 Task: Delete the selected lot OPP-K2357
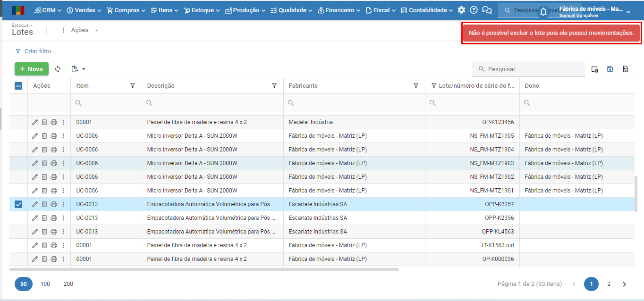click(x=44, y=204)
